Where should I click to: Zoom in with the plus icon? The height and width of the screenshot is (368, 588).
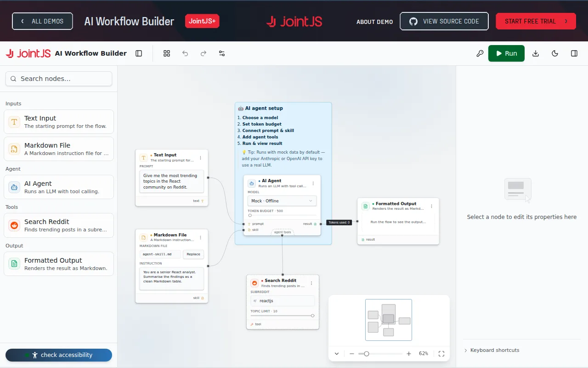[409, 354]
